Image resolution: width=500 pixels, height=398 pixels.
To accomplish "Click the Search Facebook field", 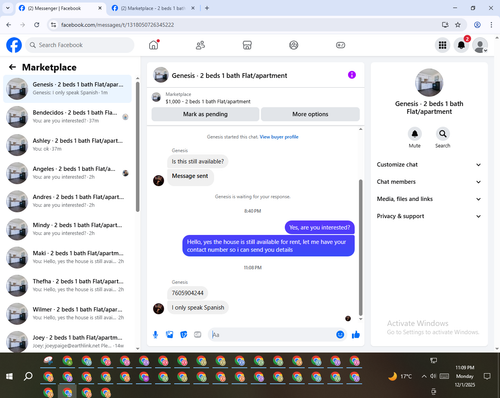I will [80, 45].
